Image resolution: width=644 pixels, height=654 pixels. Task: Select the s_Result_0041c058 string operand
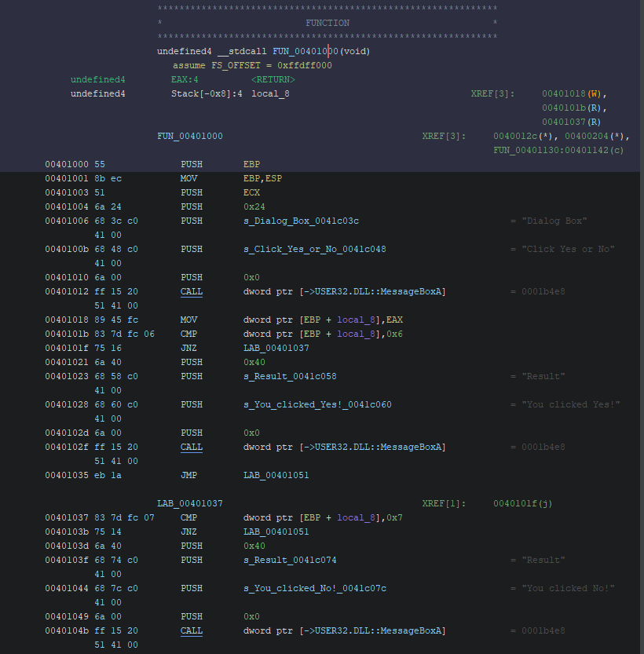coord(290,376)
